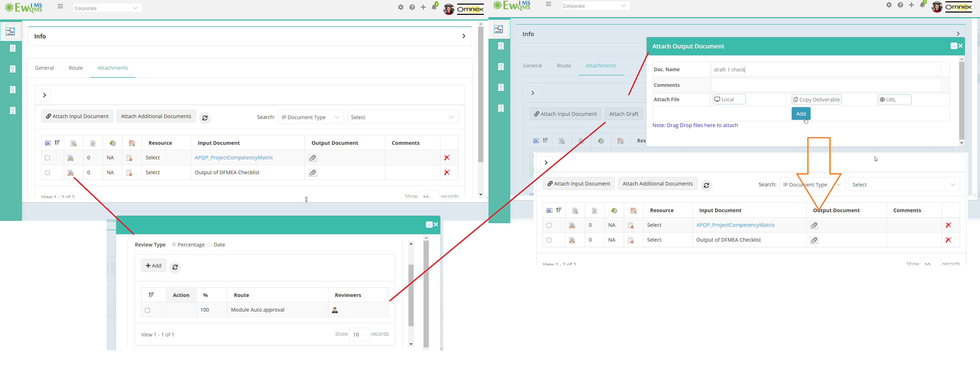This screenshot has height=370, width=980.
Task: Open Select search dropdown in left screenshot
Action: [x=403, y=117]
